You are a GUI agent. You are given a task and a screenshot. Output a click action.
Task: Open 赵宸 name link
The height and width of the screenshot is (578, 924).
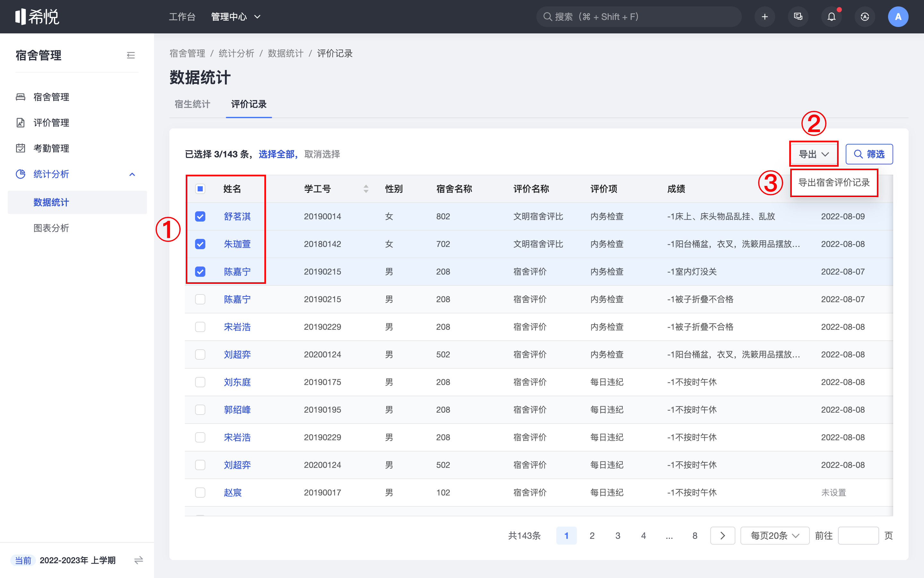point(233,492)
